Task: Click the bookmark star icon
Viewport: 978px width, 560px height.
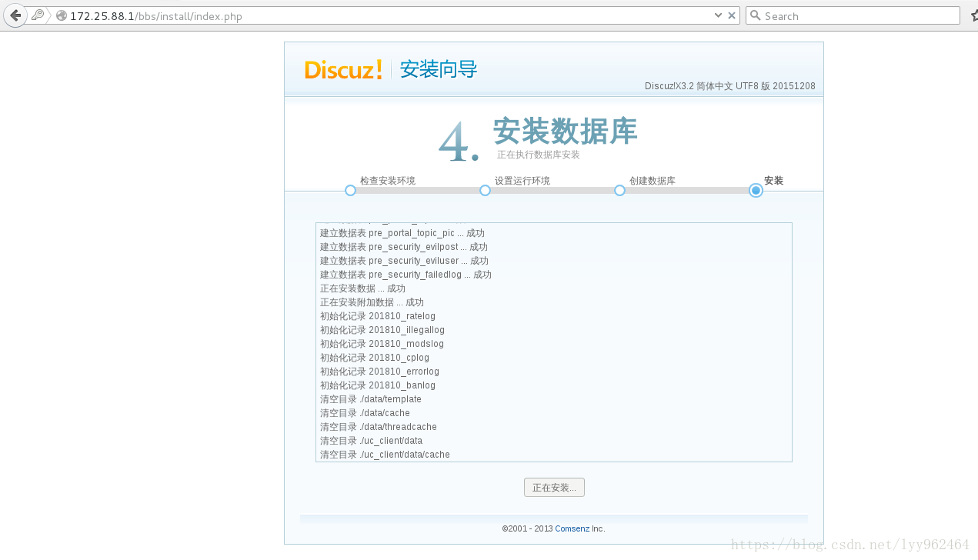Action: point(973,15)
